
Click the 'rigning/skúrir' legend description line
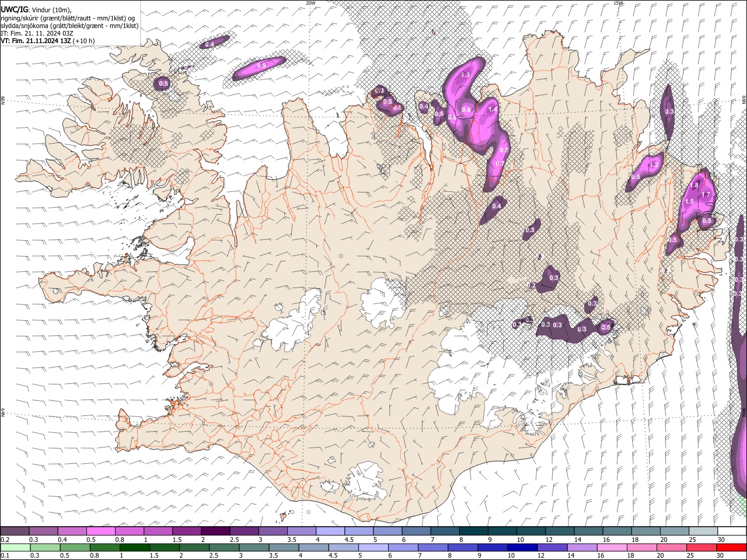pyautogui.click(x=67, y=17)
